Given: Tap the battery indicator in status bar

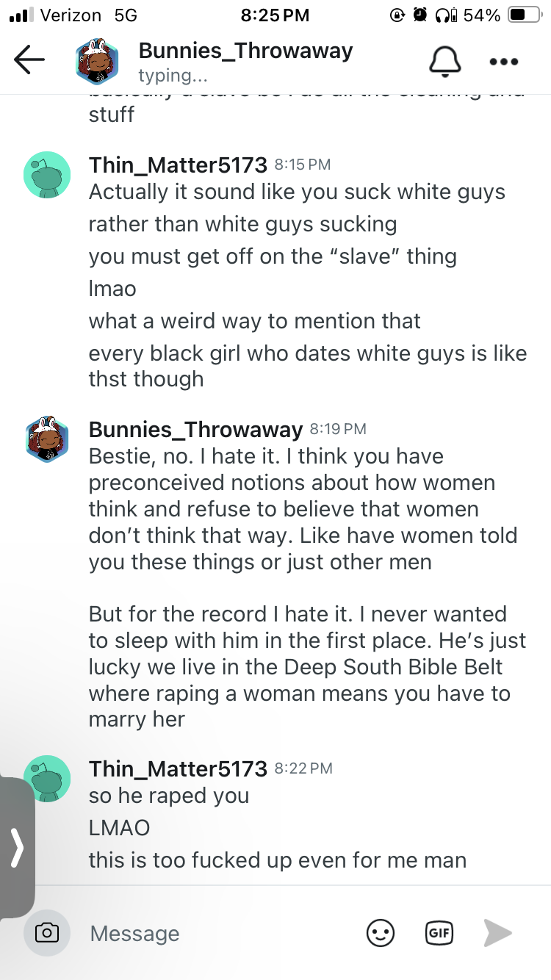Looking at the screenshot, I should pyautogui.click(x=525, y=15).
